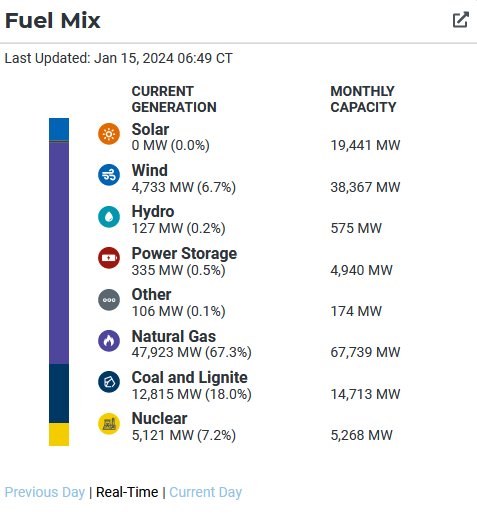
Task: Click the dark navy Coal bar segment
Action: pyautogui.click(x=59, y=393)
